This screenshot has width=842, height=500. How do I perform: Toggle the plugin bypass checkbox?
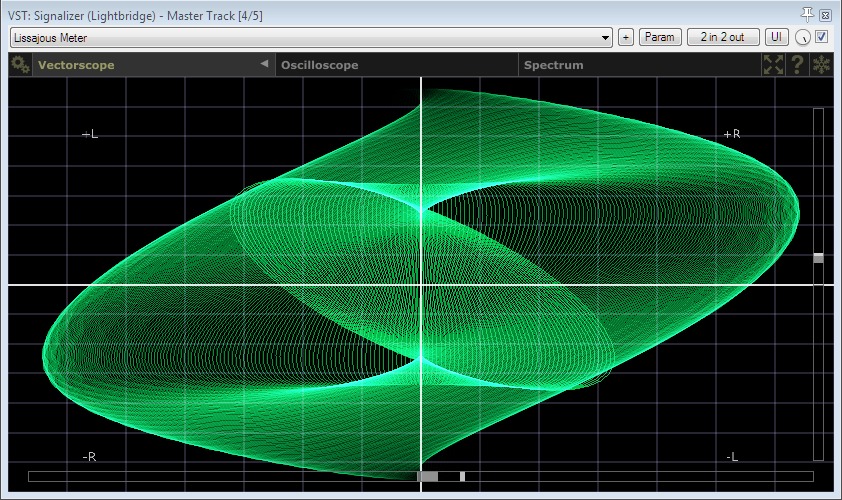(x=822, y=37)
